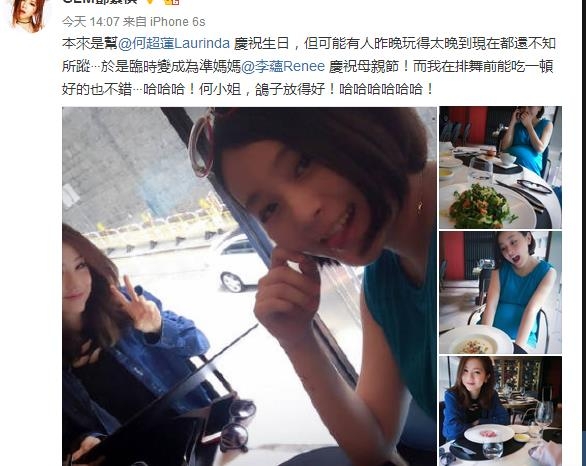Click the membership level badge icon
The image size is (586, 466).
(x=172, y=1)
